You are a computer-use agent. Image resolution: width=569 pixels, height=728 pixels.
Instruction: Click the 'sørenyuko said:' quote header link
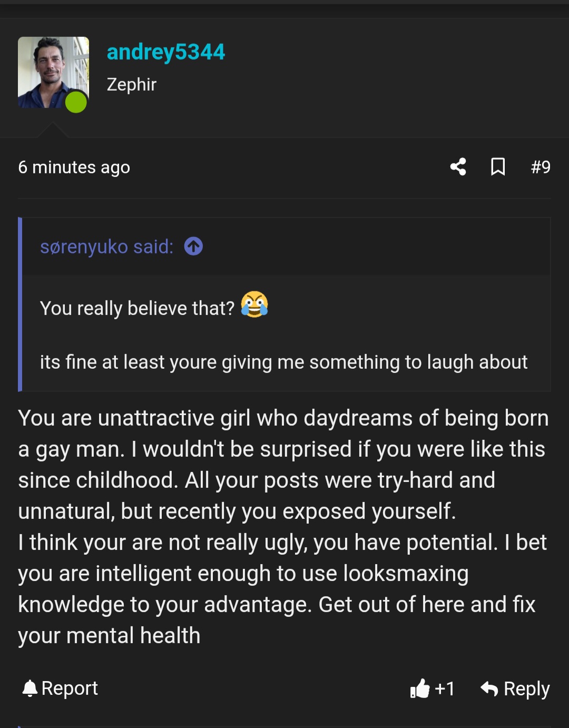click(x=107, y=247)
